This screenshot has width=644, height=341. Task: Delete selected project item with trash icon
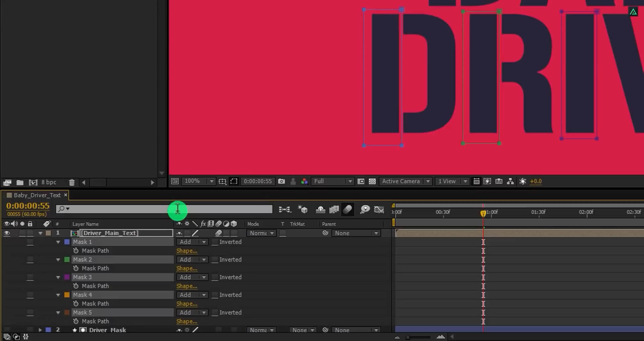[71, 183]
